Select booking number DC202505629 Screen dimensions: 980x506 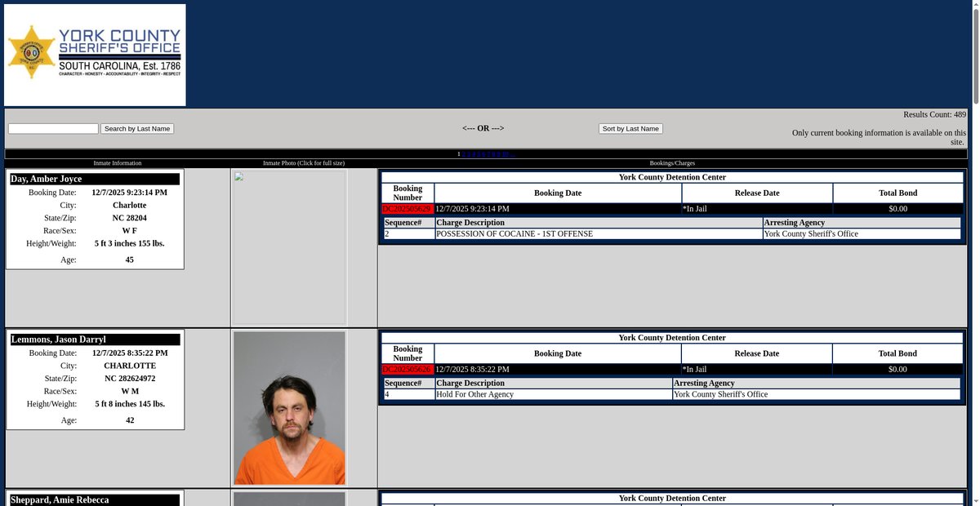(407, 209)
